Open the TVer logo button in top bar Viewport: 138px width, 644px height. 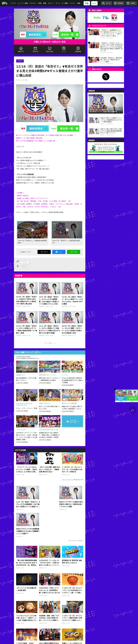87,3
